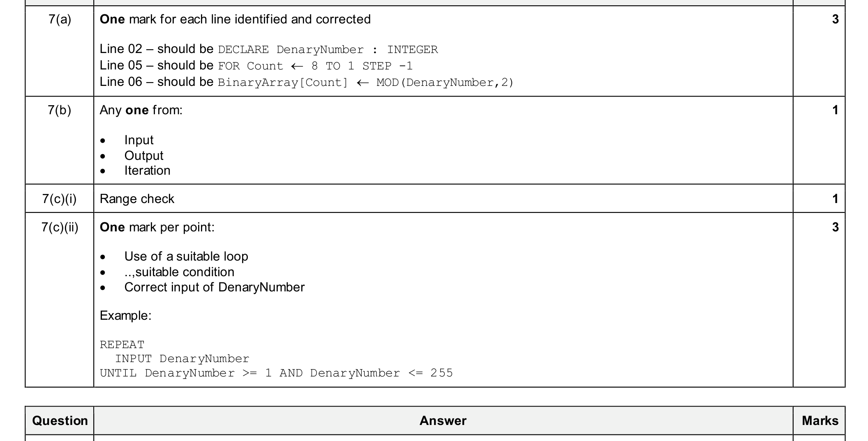Click the 7(c)(ii) question label

point(60,227)
